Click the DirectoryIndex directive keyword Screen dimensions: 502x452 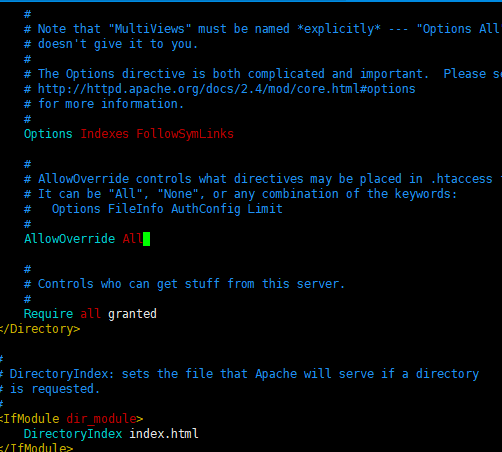tap(73, 434)
